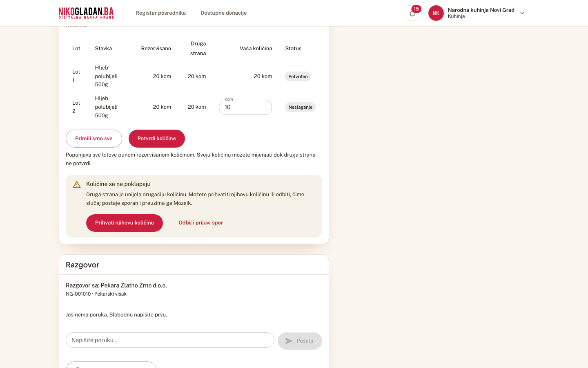This screenshot has width=588, height=368.
Task: Focus the Lot 2 kom quantity field
Action: pyautogui.click(x=245, y=107)
